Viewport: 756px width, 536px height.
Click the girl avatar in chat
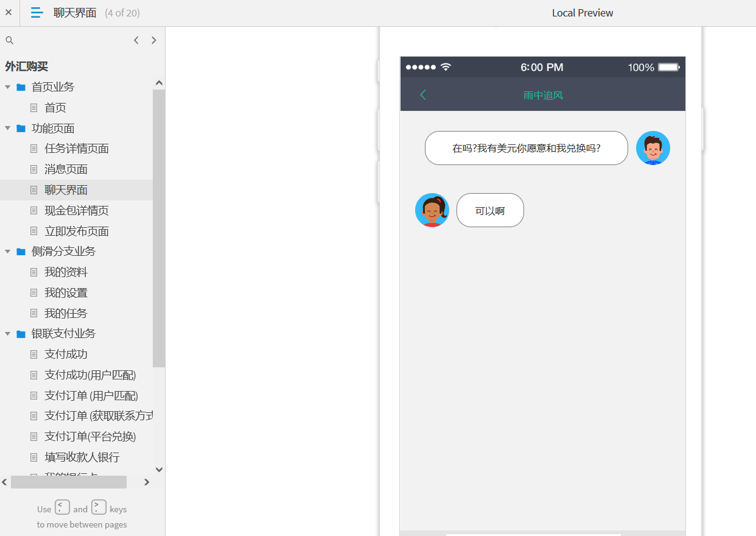coord(432,210)
